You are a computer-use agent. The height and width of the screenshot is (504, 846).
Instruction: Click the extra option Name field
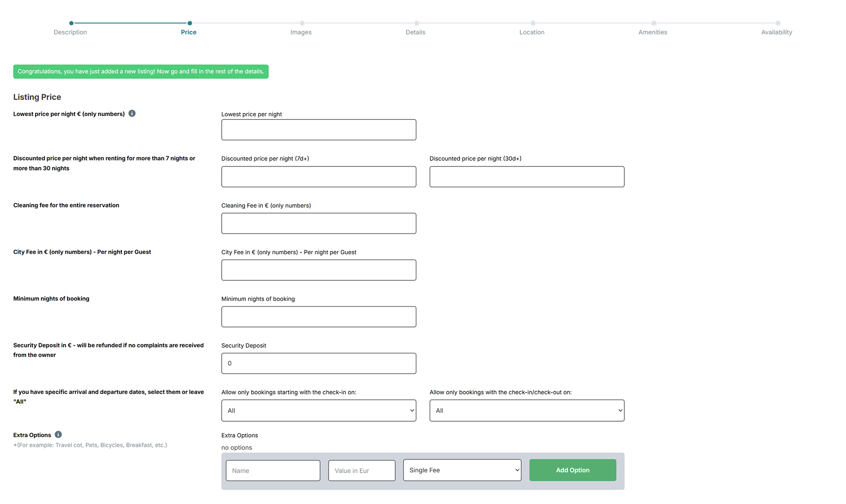tap(273, 471)
